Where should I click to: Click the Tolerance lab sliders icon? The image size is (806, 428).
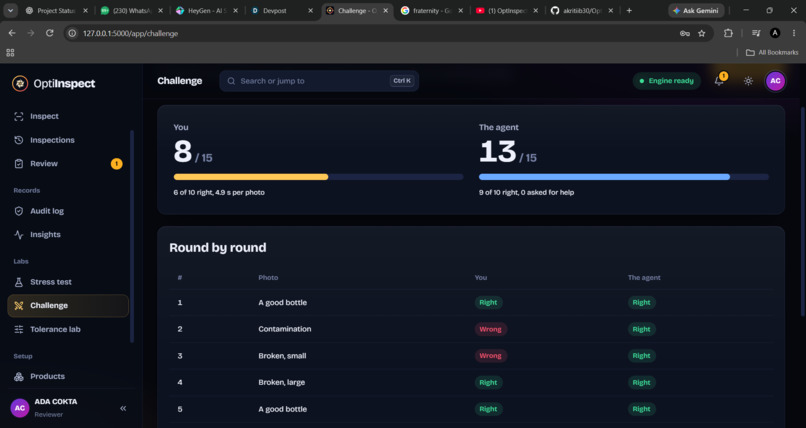(x=19, y=329)
